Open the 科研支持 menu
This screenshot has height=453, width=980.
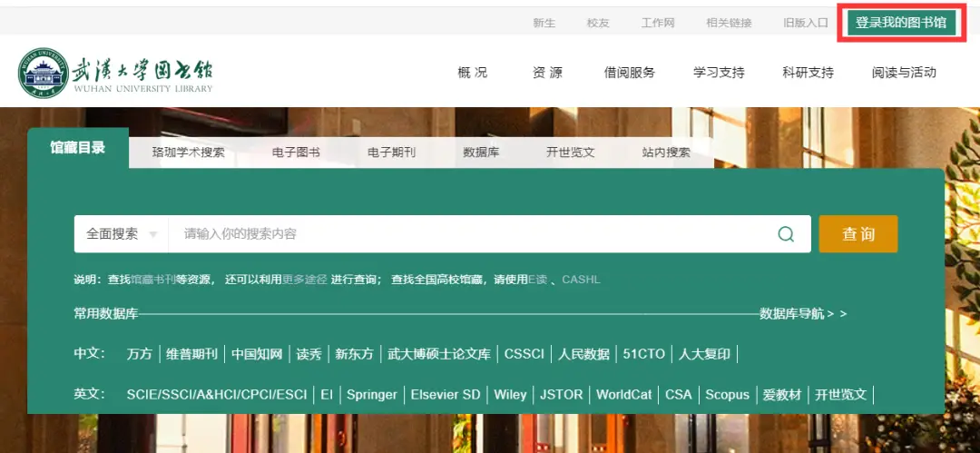click(x=808, y=73)
